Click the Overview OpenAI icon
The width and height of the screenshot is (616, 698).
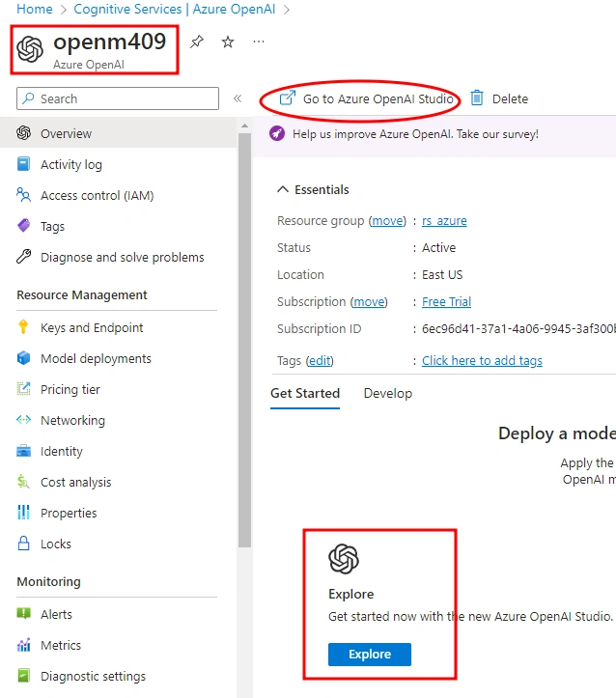click(23, 132)
